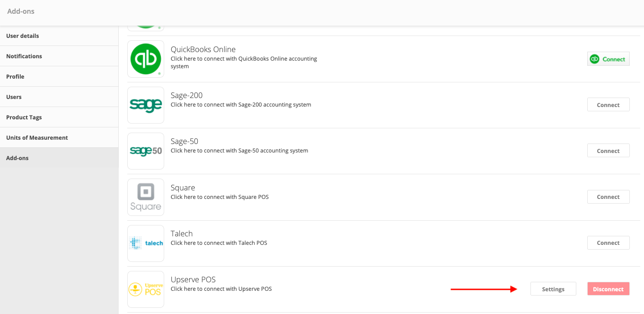Open Units of Measurement settings
Viewport: 644px width, 314px height.
(x=37, y=137)
